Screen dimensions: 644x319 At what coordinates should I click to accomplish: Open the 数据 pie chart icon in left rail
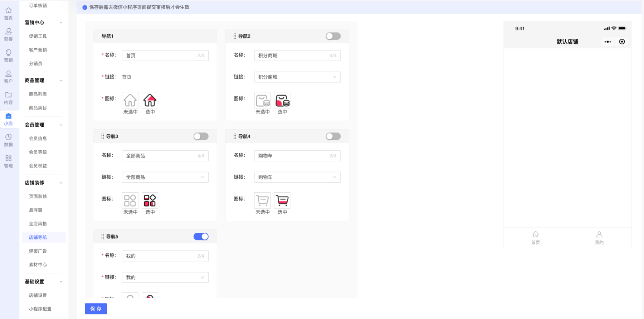(x=9, y=137)
